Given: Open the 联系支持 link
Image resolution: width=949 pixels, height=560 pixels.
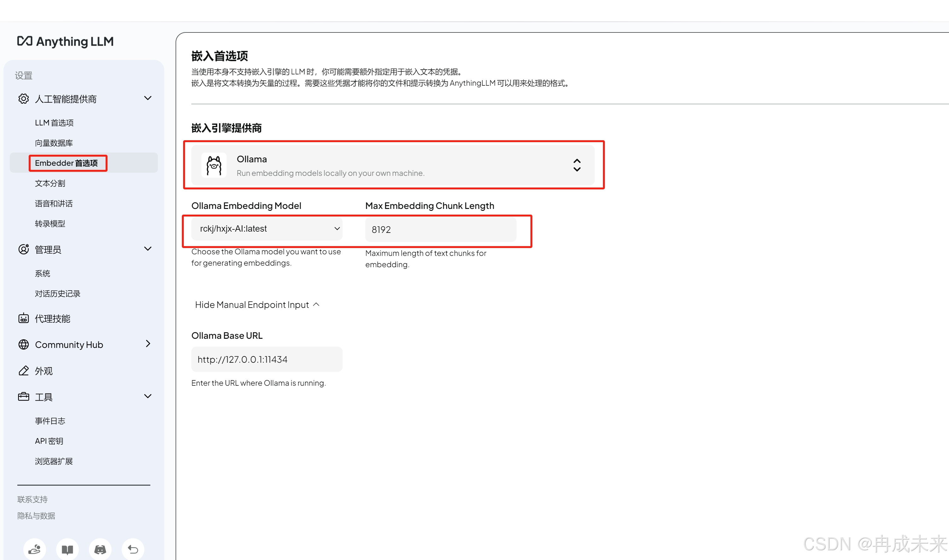Looking at the screenshot, I should coord(32,499).
